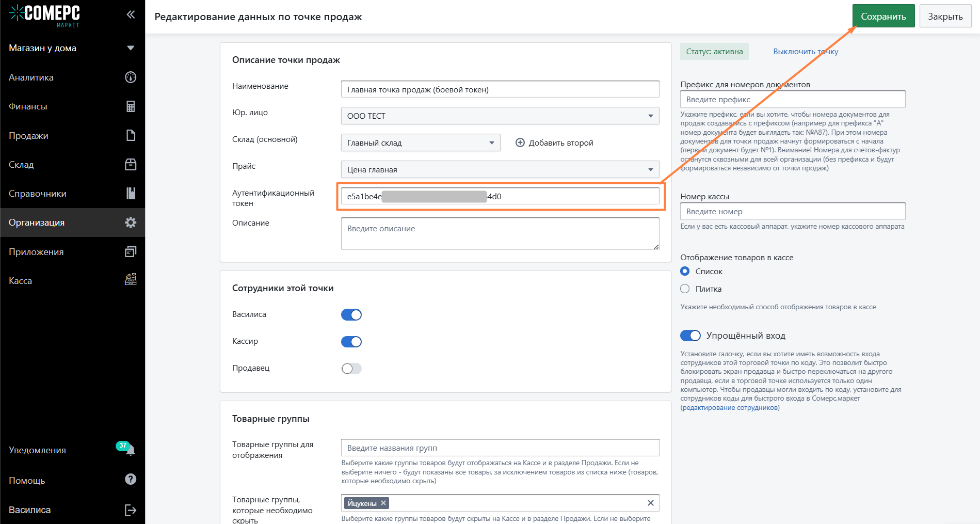Viewport: 980px width, 524px height.
Task: Toggle employee Василиса switch
Action: click(x=351, y=315)
